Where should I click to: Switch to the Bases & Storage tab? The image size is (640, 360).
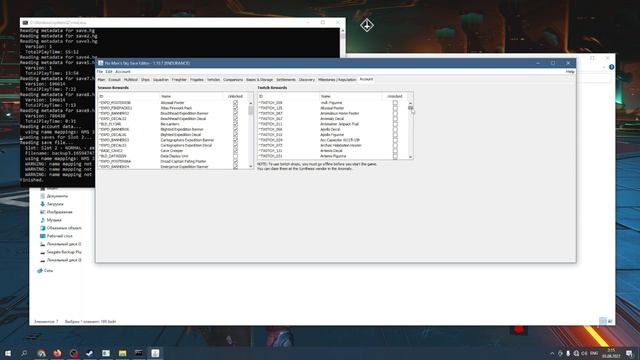pos(259,80)
